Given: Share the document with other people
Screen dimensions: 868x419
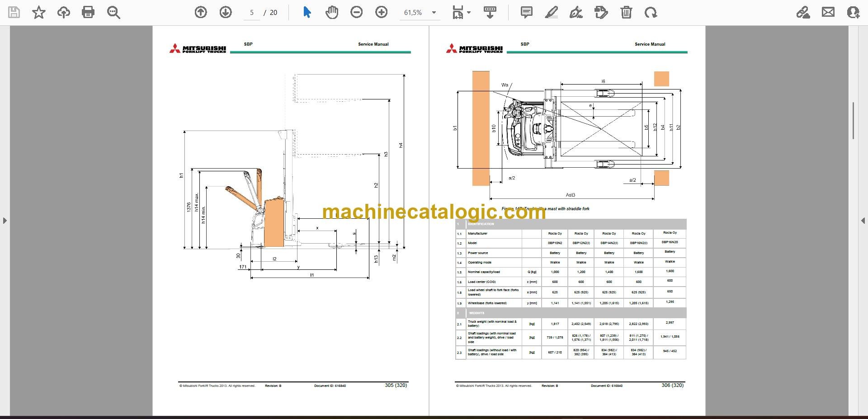Looking at the screenshot, I should (x=853, y=12).
